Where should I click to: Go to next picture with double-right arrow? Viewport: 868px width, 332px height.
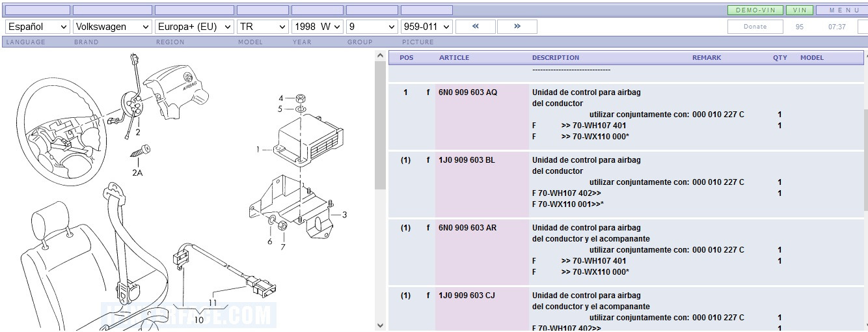coord(517,27)
